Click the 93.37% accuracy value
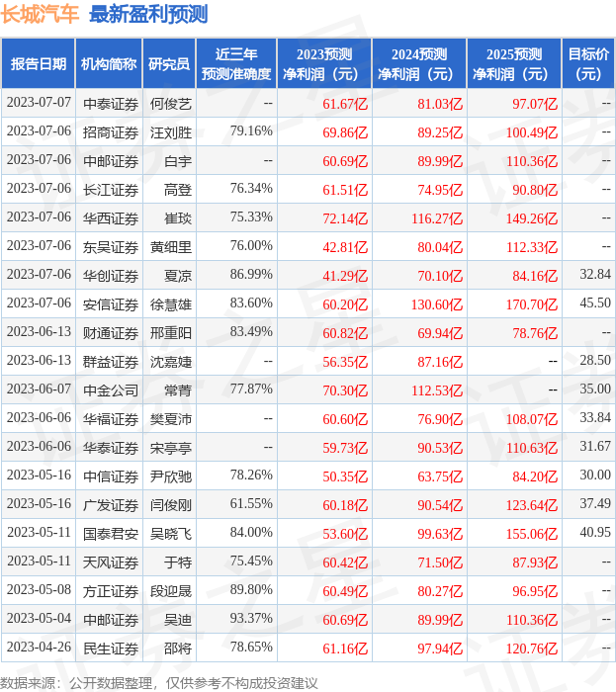Image resolution: width=616 pixels, height=692 pixels. [x=251, y=619]
